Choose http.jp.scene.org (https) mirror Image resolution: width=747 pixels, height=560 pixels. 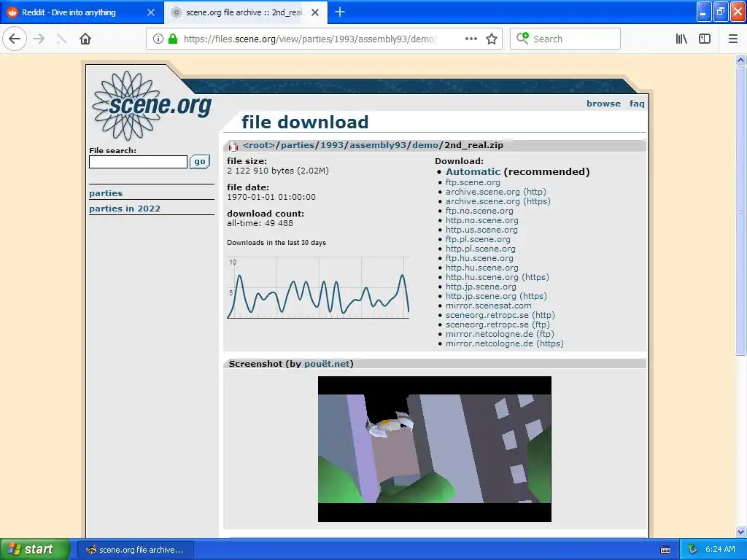[496, 296]
